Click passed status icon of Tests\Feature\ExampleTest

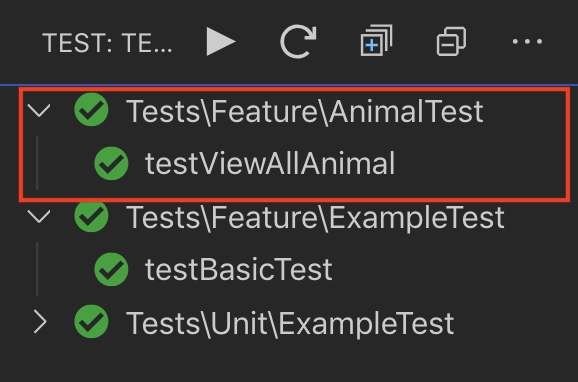tap(91, 216)
